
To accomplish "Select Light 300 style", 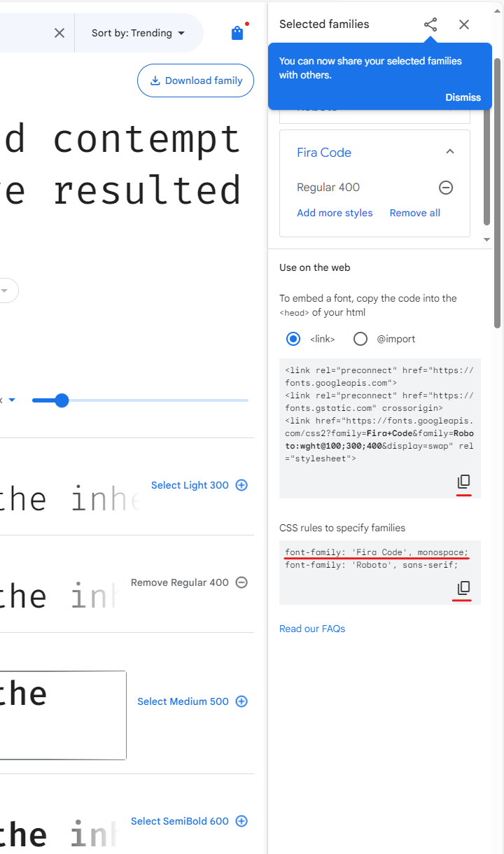I will (199, 485).
